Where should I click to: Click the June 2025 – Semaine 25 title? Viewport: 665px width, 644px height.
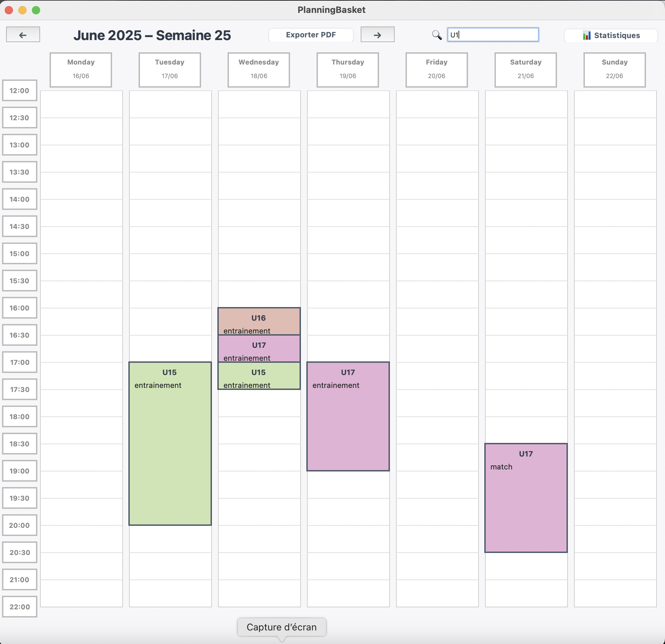click(x=152, y=35)
